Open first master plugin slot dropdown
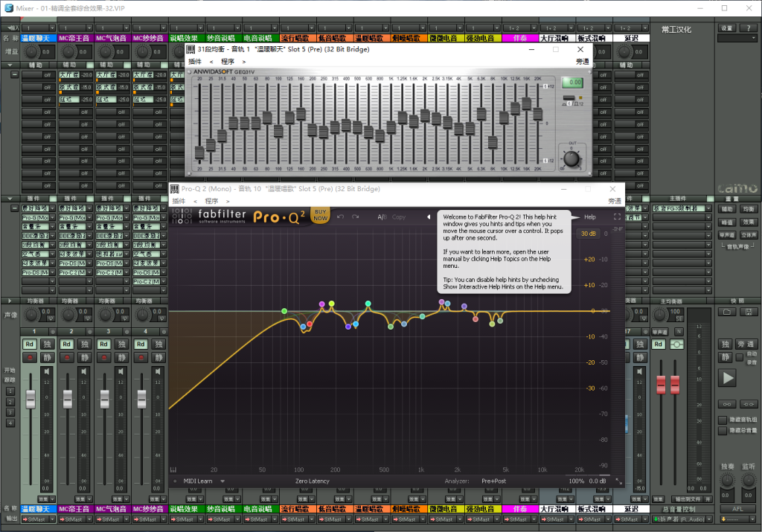 (x=709, y=208)
